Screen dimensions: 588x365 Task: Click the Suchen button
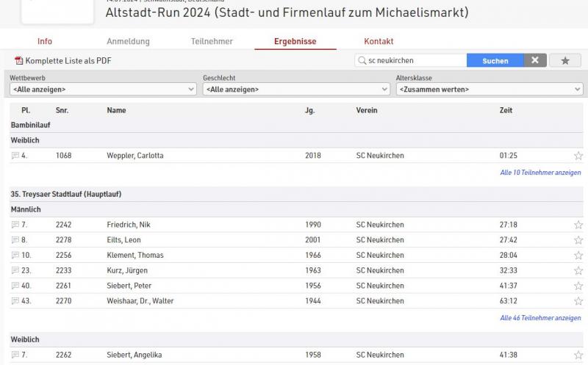click(x=495, y=60)
